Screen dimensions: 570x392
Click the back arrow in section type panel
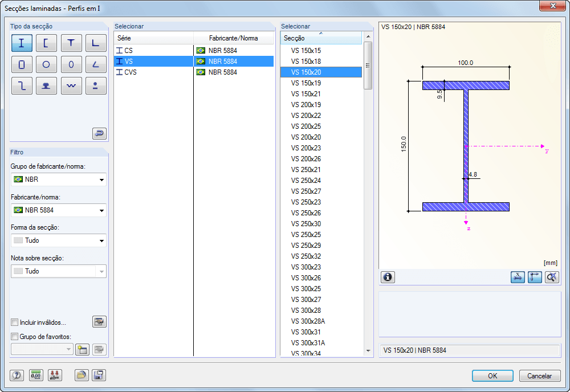[99, 133]
